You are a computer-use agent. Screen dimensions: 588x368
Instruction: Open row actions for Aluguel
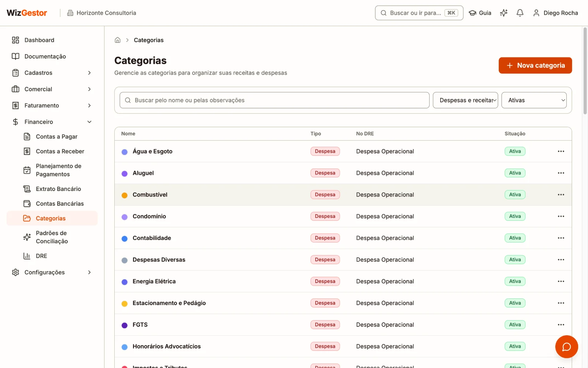561,173
